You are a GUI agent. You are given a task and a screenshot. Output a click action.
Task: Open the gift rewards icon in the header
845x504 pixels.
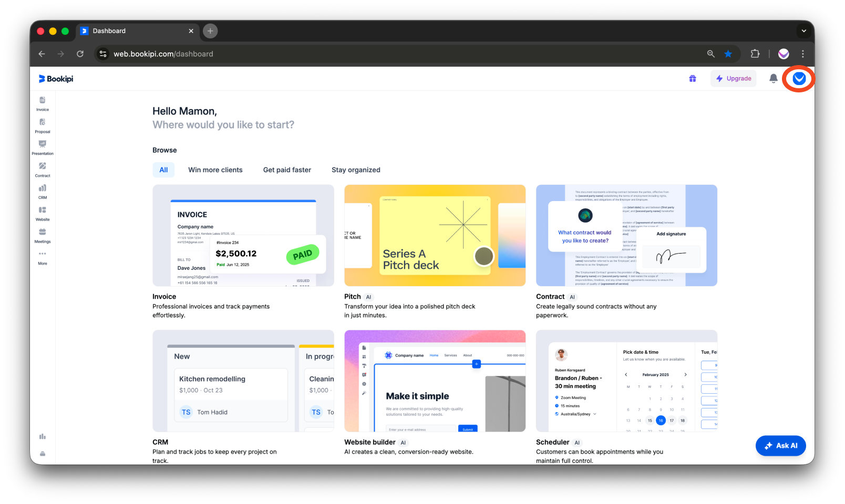point(692,78)
